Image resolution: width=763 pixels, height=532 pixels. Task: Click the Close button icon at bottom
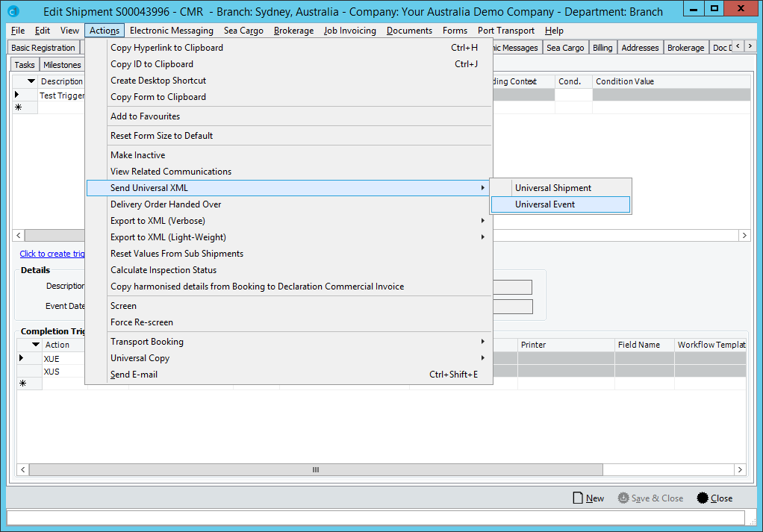point(702,498)
